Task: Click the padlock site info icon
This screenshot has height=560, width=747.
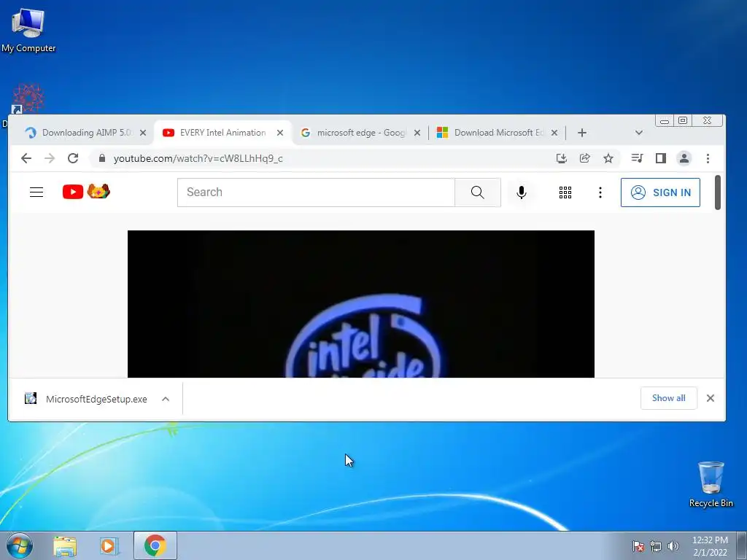Action: (101, 158)
